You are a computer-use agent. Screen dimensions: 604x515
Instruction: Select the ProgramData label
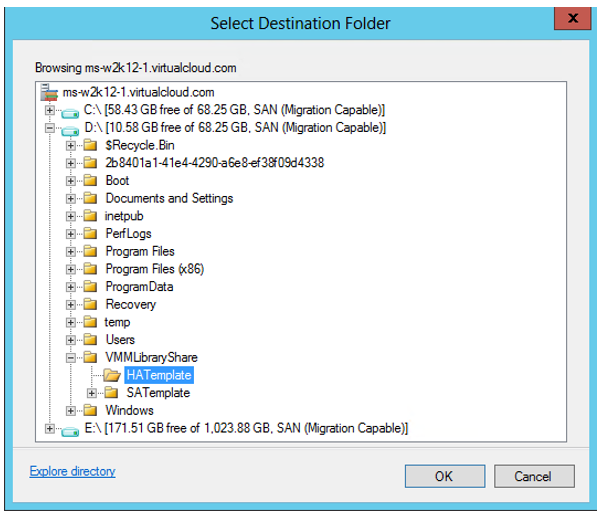[x=139, y=287]
